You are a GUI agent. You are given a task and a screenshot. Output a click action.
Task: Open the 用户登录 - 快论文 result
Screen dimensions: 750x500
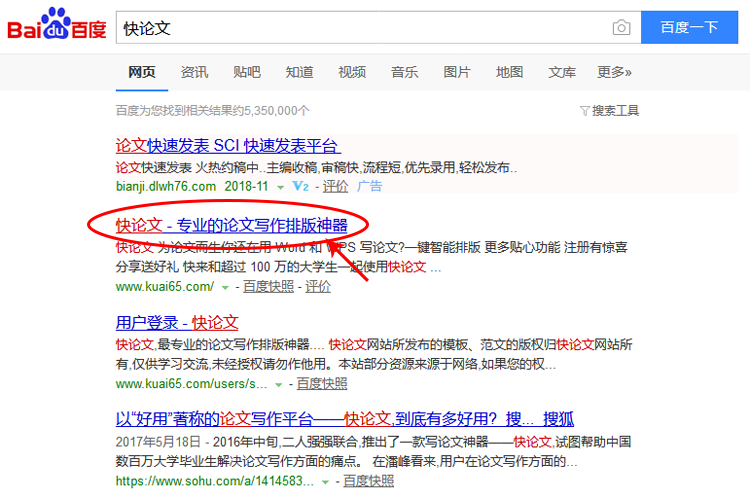(x=177, y=322)
